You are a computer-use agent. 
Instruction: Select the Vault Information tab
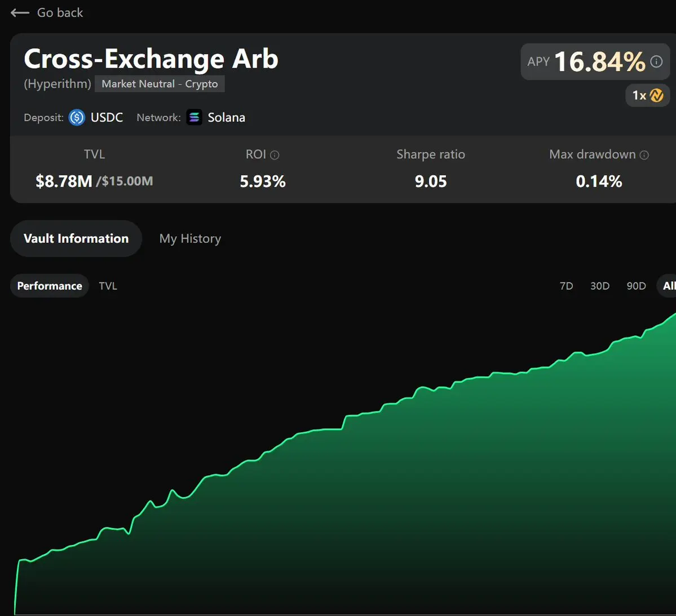[76, 238]
